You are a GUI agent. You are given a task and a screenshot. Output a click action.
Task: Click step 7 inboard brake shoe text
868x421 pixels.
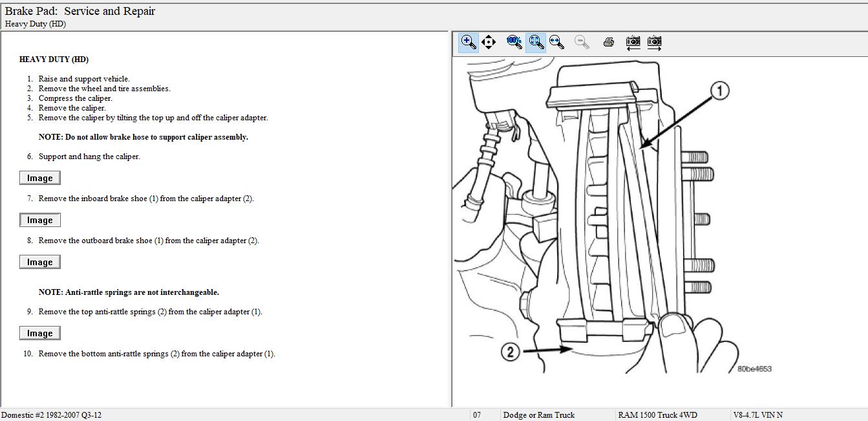(x=146, y=199)
